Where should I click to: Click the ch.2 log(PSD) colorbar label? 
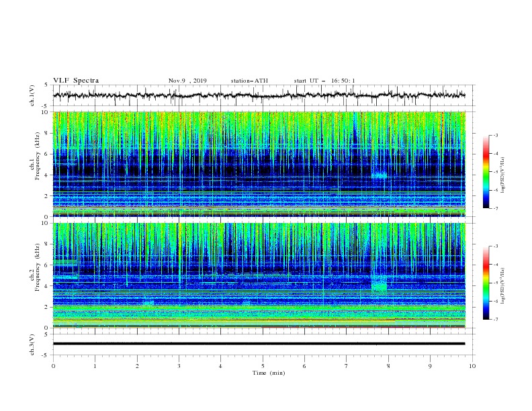click(503, 285)
